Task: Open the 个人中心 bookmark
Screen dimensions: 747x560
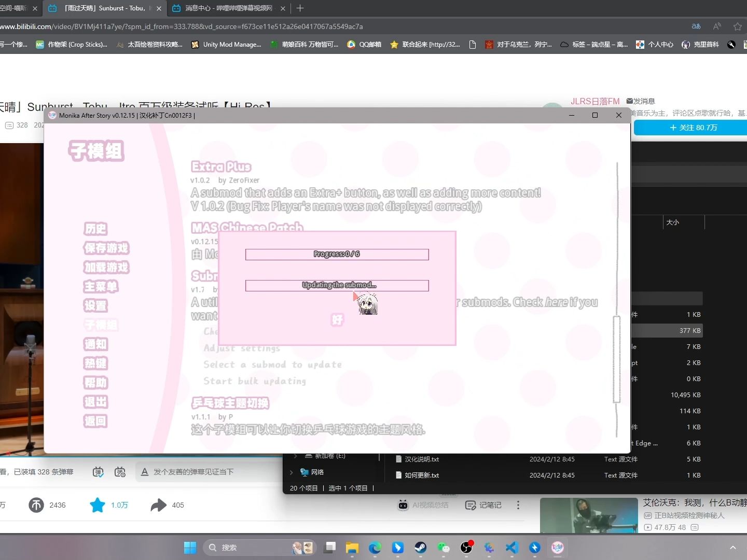Action: tap(655, 45)
